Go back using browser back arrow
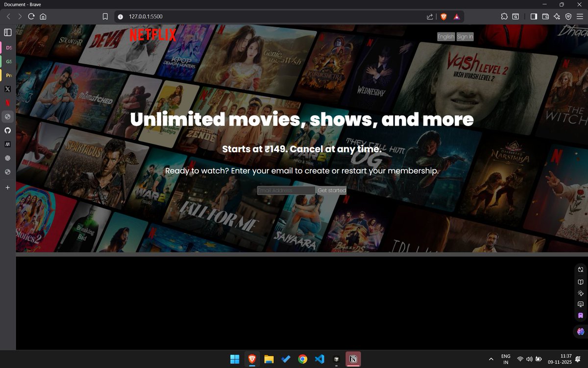This screenshot has width=588, height=368. pyautogui.click(x=8, y=16)
